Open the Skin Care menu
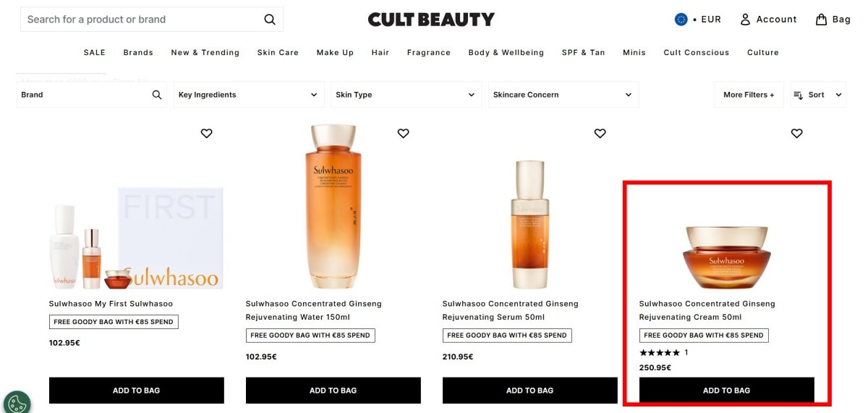The height and width of the screenshot is (413, 868). (x=278, y=53)
